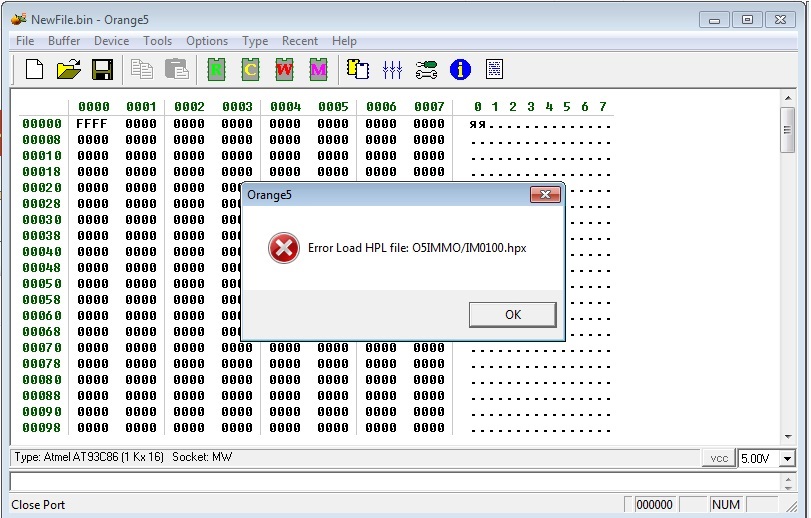Open the Recent menu

[299, 41]
